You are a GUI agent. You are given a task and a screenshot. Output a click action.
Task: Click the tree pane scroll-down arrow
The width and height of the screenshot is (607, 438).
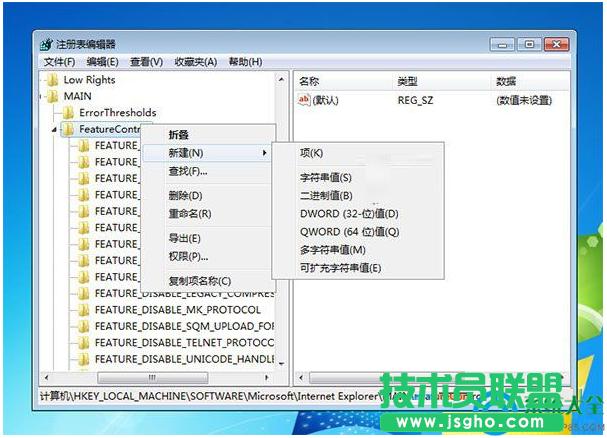281,364
